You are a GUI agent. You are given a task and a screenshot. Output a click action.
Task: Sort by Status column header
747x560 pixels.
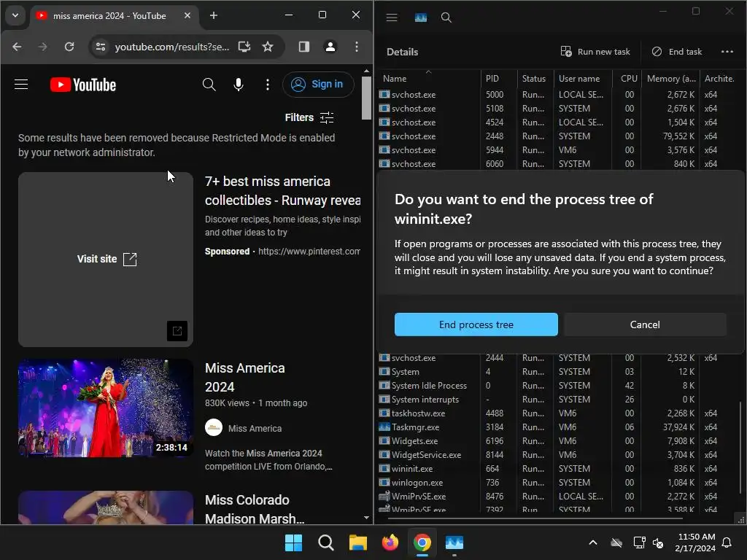click(535, 79)
